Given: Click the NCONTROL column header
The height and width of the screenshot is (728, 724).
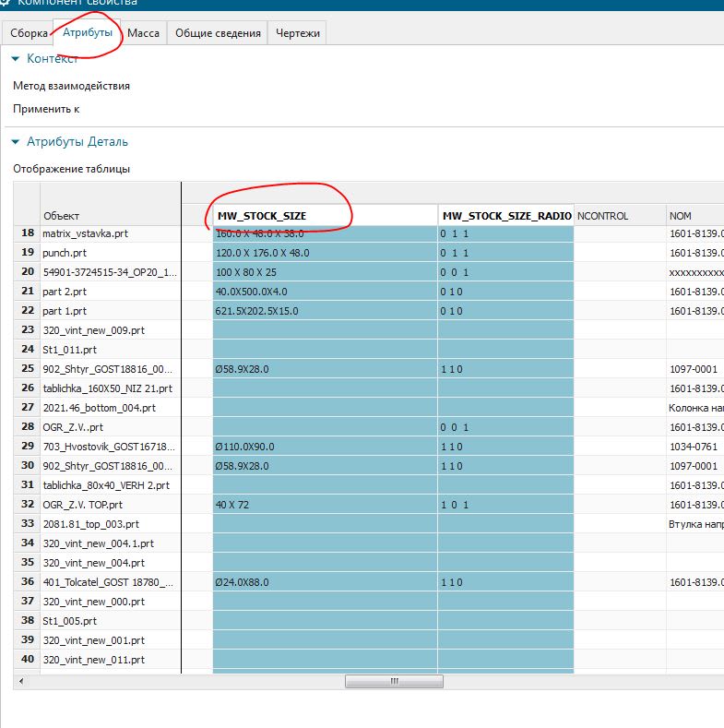Looking at the screenshot, I should (x=620, y=216).
